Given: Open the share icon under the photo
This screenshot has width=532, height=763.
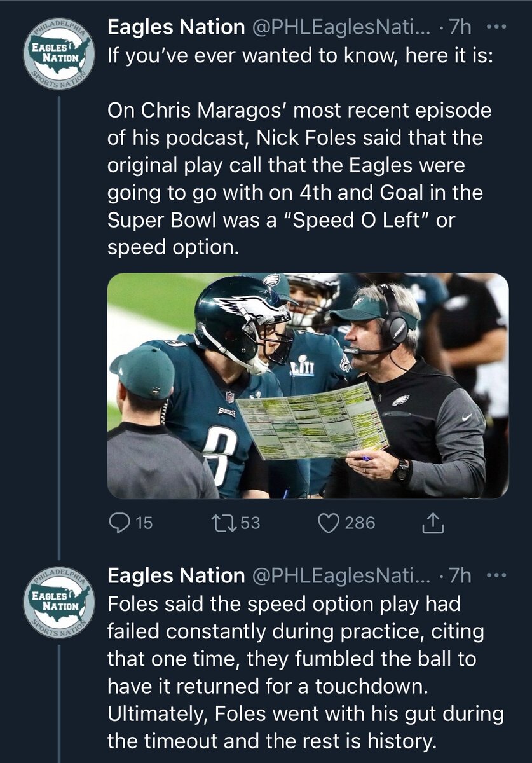Looking at the screenshot, I should pyautogui.click(x=432, y=523).
